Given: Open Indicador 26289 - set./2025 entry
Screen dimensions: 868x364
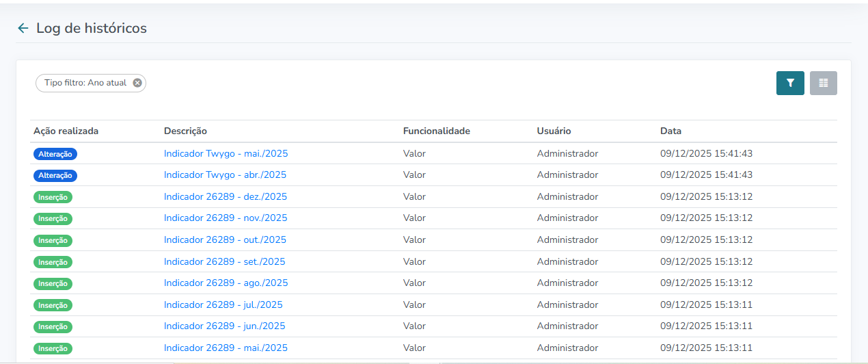Looking at the screenshot, I should click(x=225, y=261).
